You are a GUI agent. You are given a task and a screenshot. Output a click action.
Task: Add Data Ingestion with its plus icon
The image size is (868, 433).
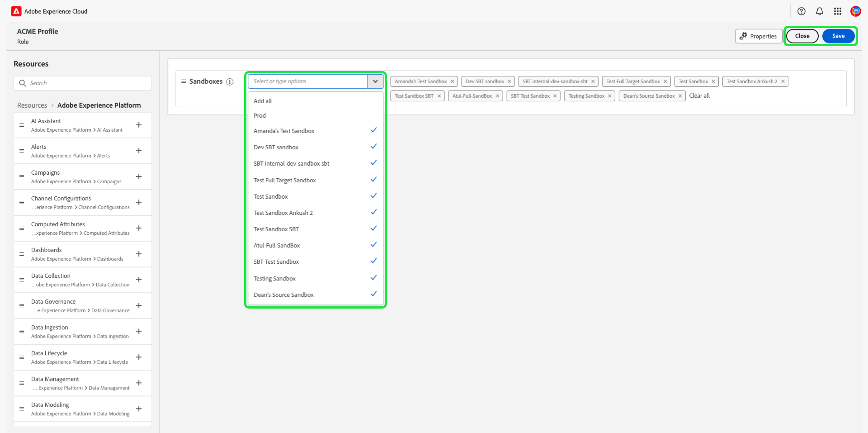click(139, 331)
